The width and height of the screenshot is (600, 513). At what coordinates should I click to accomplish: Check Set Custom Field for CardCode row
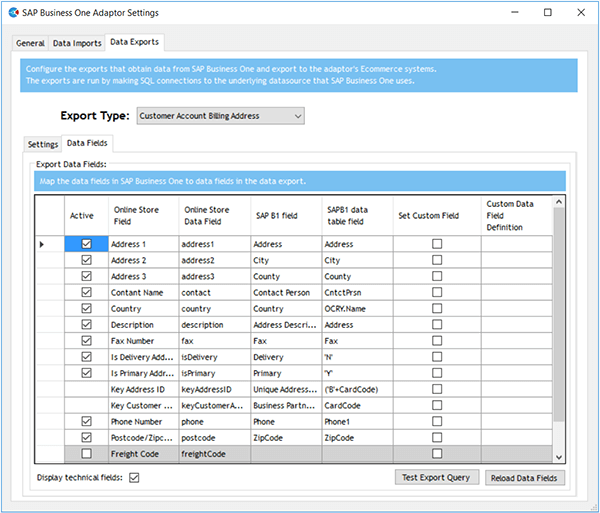[x=437, y=405]
